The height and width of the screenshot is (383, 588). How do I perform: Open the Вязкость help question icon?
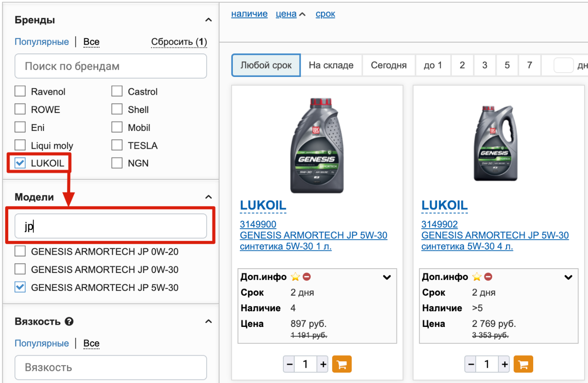tap(69, 322)
